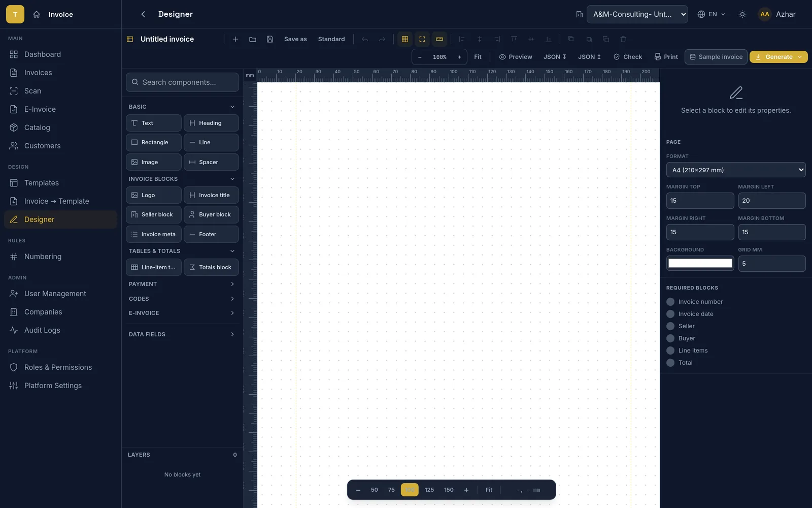Click the Grid MM input field
This screenshot has width=812, height=508.
pos(772,264)
